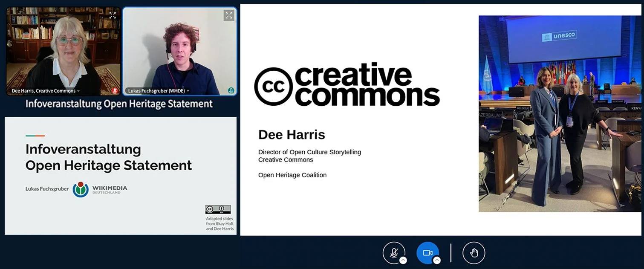Click the UNESCO conference photo

click(560, 114)
